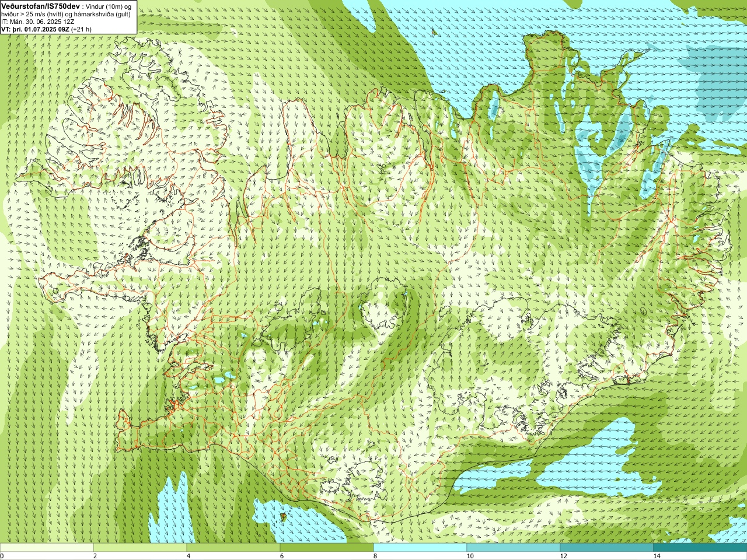The image size is (747, 560).
Task: Click the legend label '8'
Action: click(375, 556)
